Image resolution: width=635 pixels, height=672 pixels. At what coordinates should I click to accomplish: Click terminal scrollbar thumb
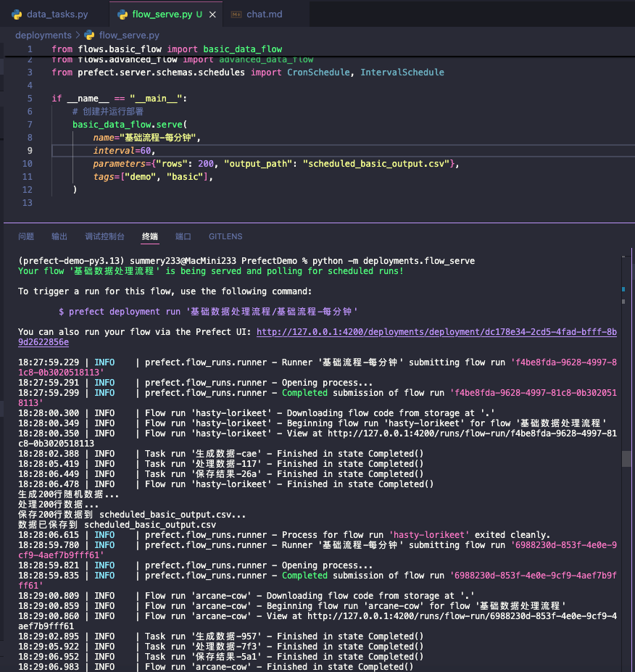[x=626, y=459]
